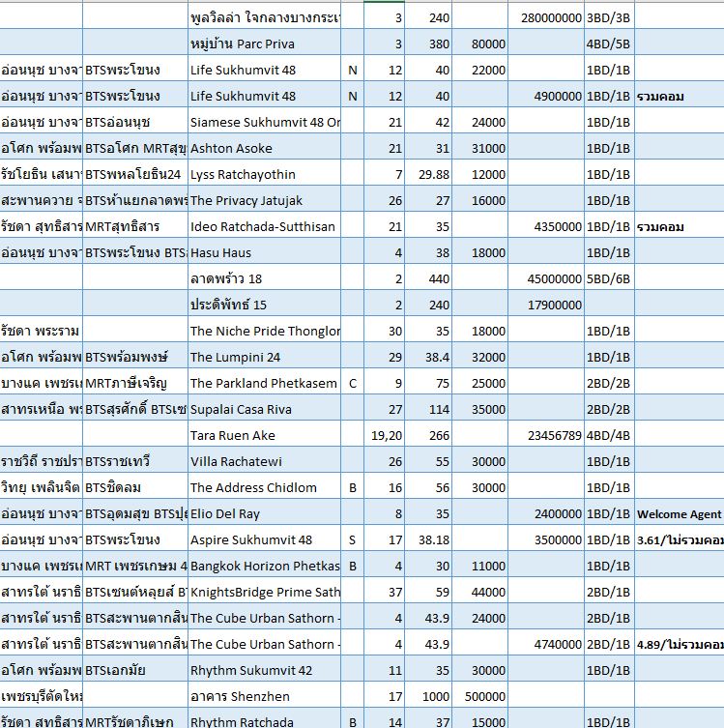Screen dimensions: 724x728
Task: Select the Siamese Sukhumvit 48 cell
Action: [x=265, y=122]
